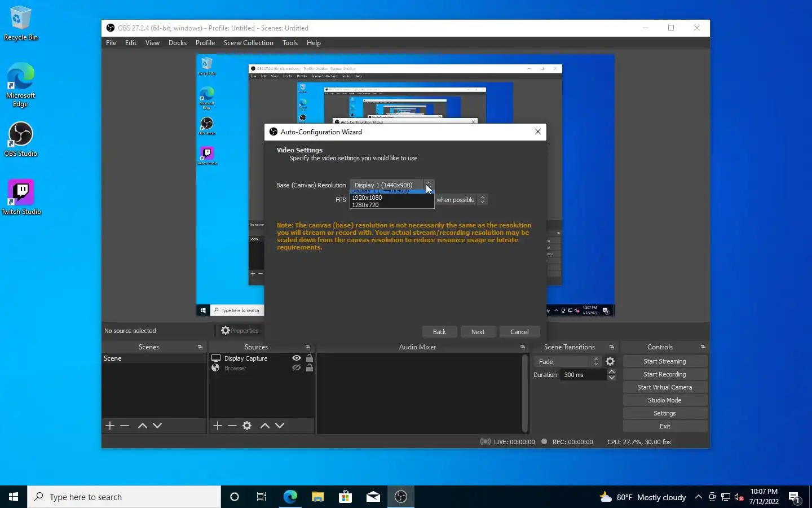Open the Profile menu
This screenshot has width=812, height=508.
click(205, 43)
